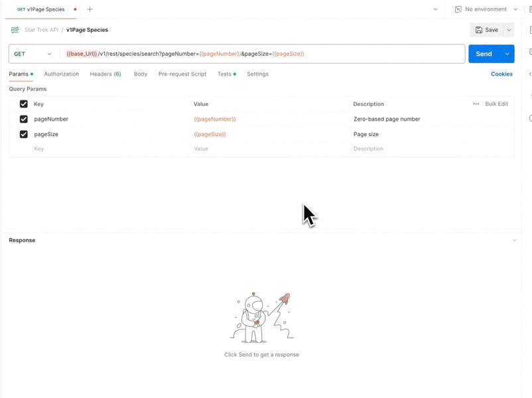This screenshot has height=398, width=532.
Task: Open the GET method dropdown
Action: click(x=33, y=54)
